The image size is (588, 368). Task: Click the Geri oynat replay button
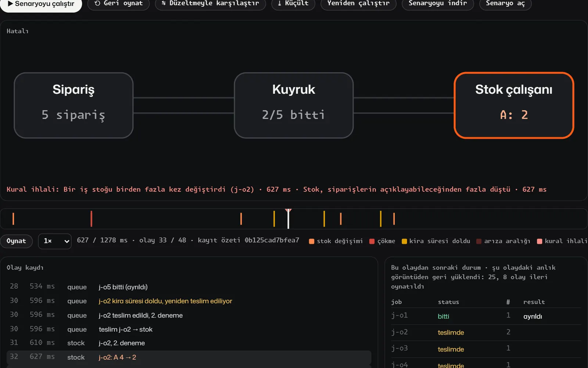point(118,4)
